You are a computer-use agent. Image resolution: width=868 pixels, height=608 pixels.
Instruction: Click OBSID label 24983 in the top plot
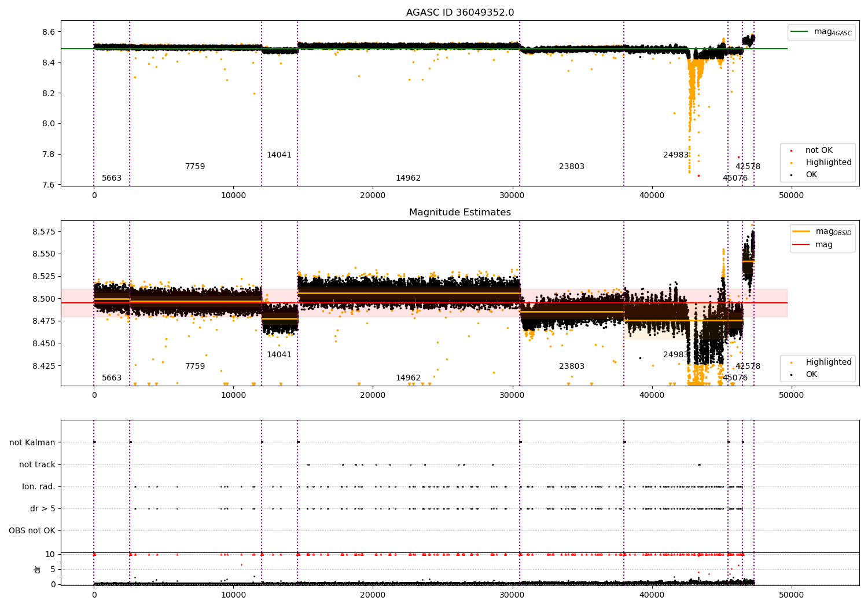pos(676,155)
